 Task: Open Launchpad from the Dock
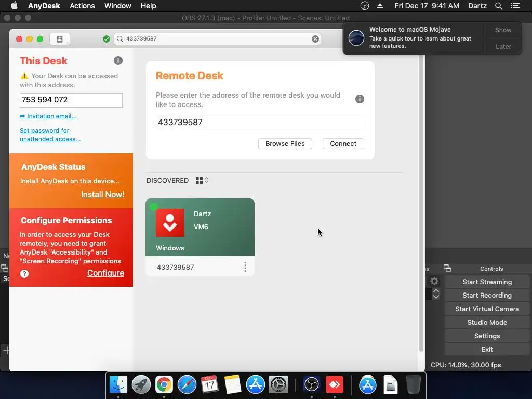[x=141, y=385]
